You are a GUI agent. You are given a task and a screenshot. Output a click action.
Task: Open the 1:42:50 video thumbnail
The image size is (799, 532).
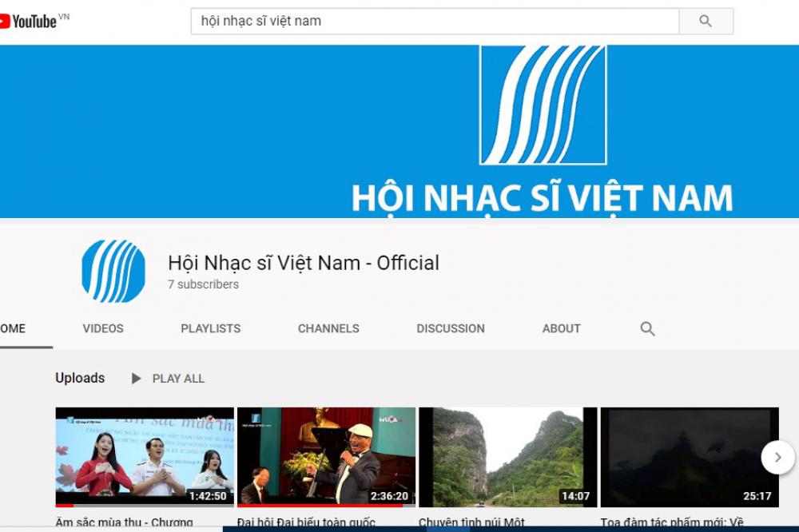[145, 457]
